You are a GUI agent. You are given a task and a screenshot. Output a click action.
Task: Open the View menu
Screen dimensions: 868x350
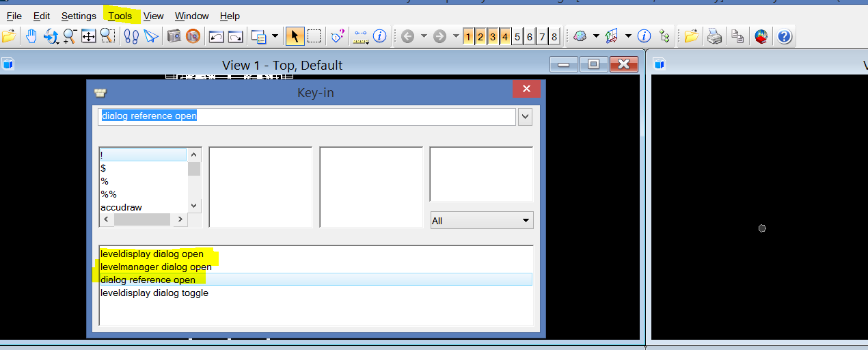pyautogui.click(x=154, y=16)
